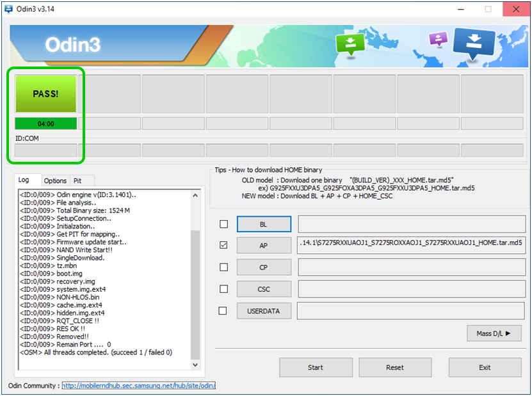The height and width of the screenshot is (396, 532).
Task: Uncheck the AP file checkbox
Action: pyautogui.click(x=223, y=245)
